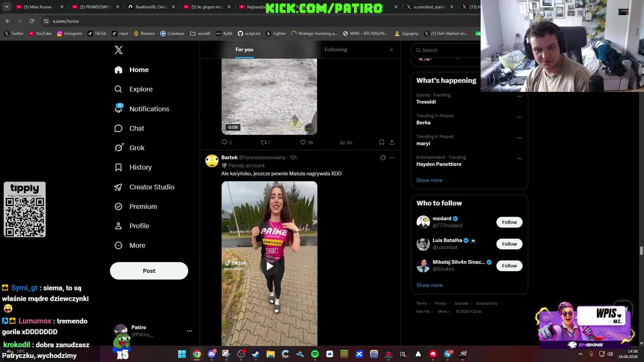Open the Windows Start menu
The width and height of the screenshot is (644, 362).
(x=182, y=354)
